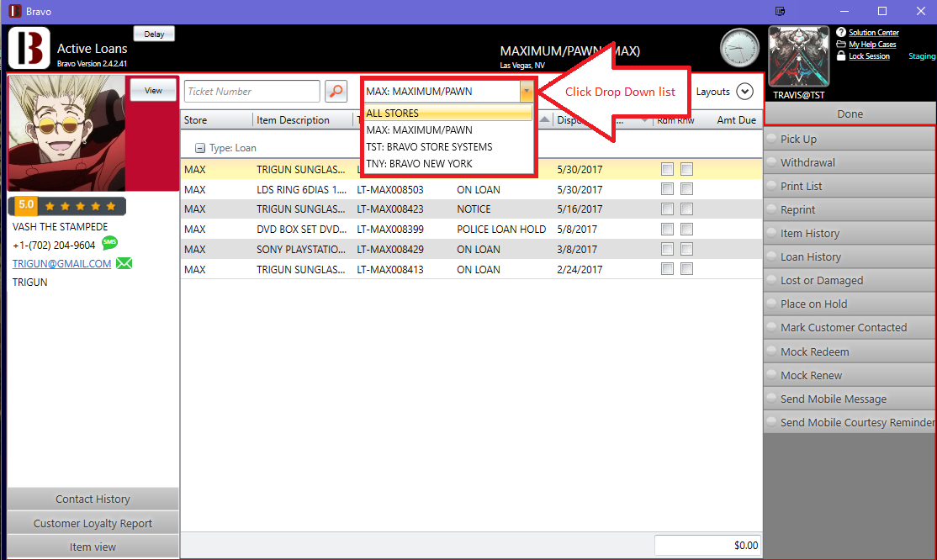Focus the Ticket Number search field
Viewport: 937px width, 560px height.
tap(252, 92)
